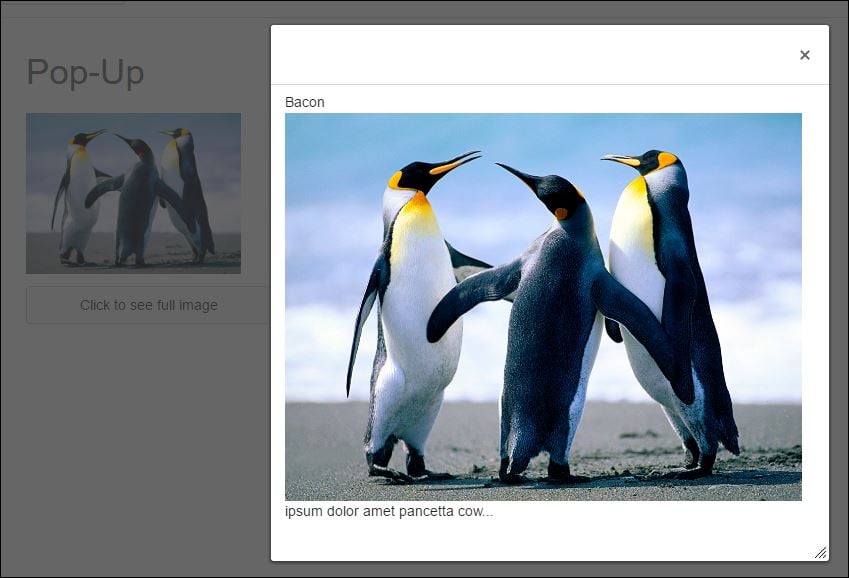849x578 pixels.
Task: Close the Bacon popup via the X icon
Action: pyautogui.click(x=805, y=55)
